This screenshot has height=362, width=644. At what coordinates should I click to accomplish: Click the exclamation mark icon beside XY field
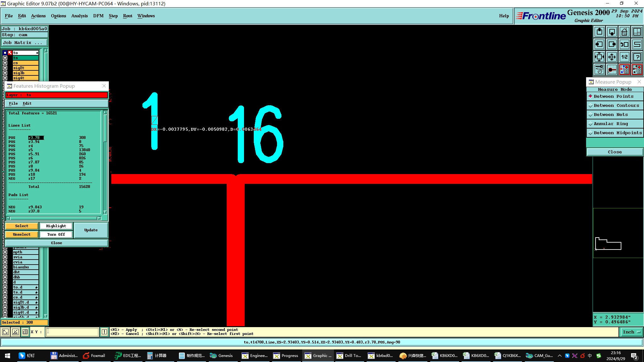pyautogui.click(x=104, y=332)
